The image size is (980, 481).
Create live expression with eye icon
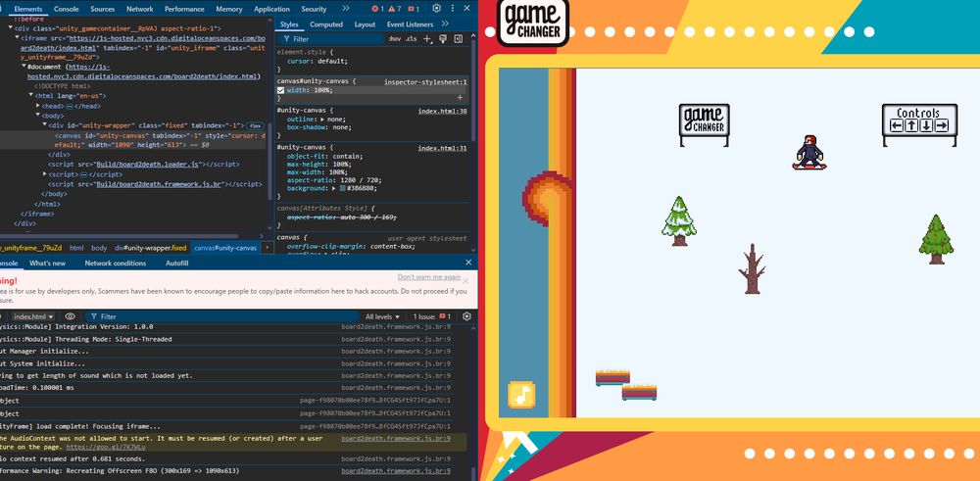(70, 316)
